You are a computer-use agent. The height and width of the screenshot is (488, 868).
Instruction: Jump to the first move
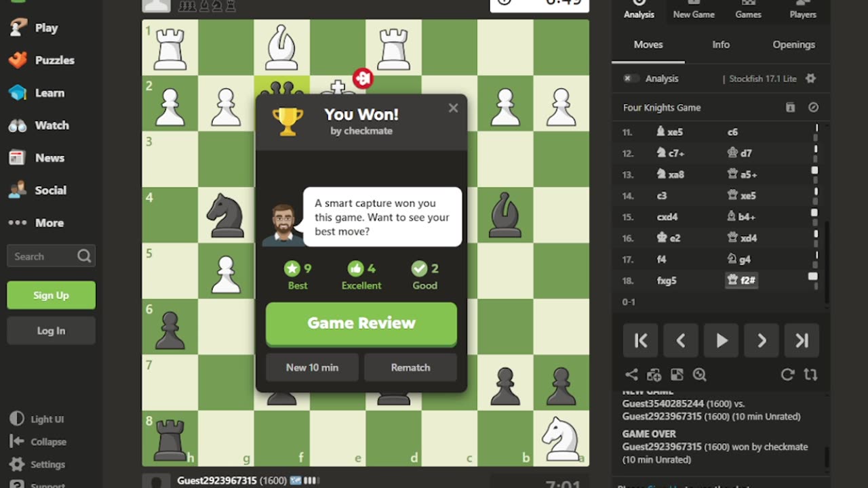point(641,340)
